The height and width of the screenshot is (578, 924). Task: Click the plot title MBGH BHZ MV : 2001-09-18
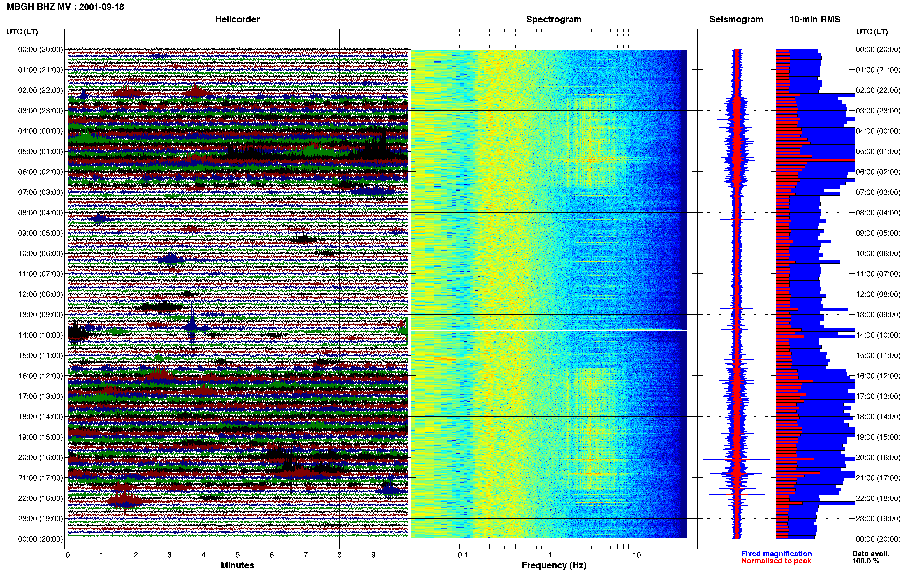click(x=65, y=7)
